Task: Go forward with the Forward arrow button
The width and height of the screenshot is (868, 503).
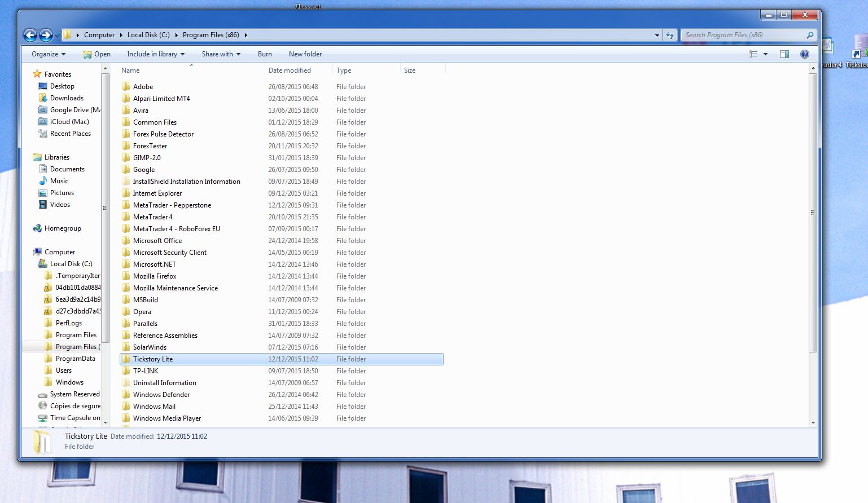Action: (46, 35)
